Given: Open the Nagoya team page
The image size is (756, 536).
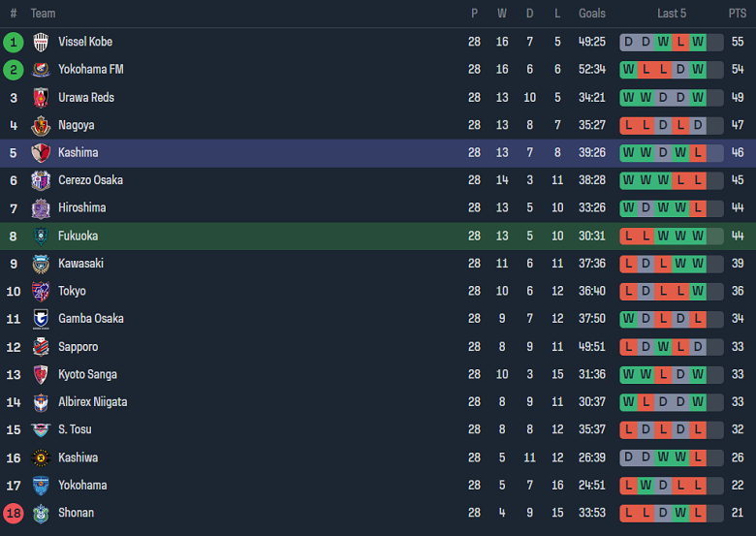Looking at the screenshot, I should pos(76,125).
